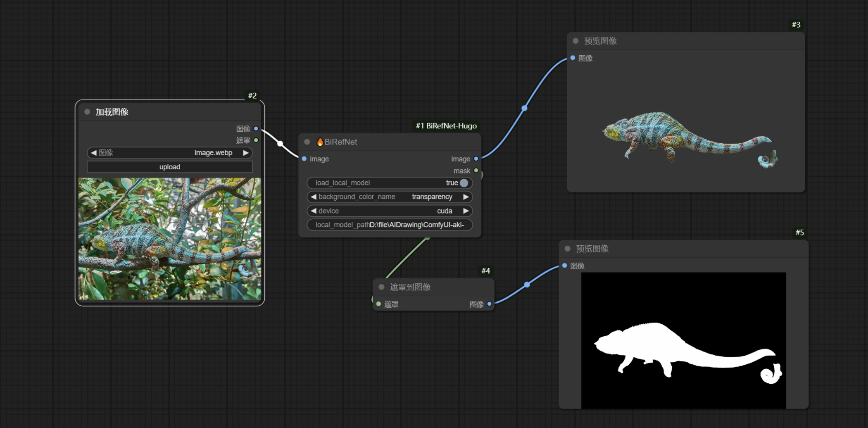This screenshot has width=868, height=428.
Task: Click the BiRefNet mask output socket
Action: [x=476, y=171]
